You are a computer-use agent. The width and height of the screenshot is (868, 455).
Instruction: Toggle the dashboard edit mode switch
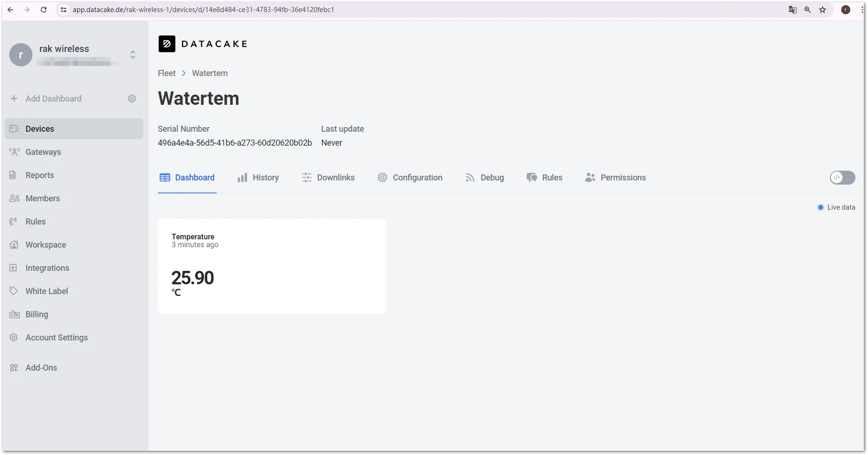click(842, 178)
